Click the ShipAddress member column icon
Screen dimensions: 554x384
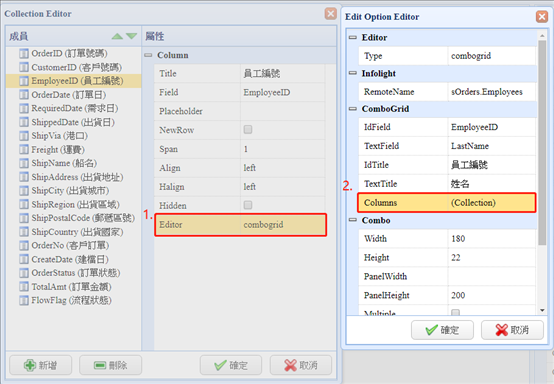click(24, 177)
